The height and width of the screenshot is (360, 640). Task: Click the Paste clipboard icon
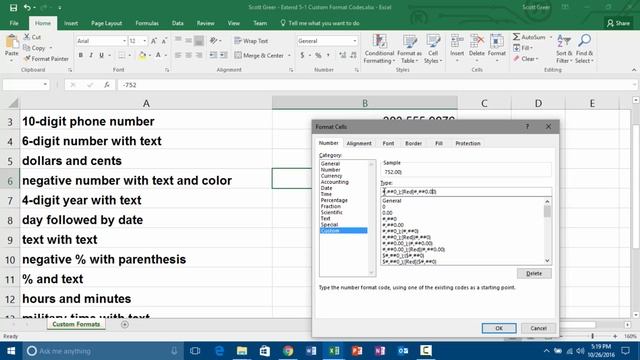[11, 41]
